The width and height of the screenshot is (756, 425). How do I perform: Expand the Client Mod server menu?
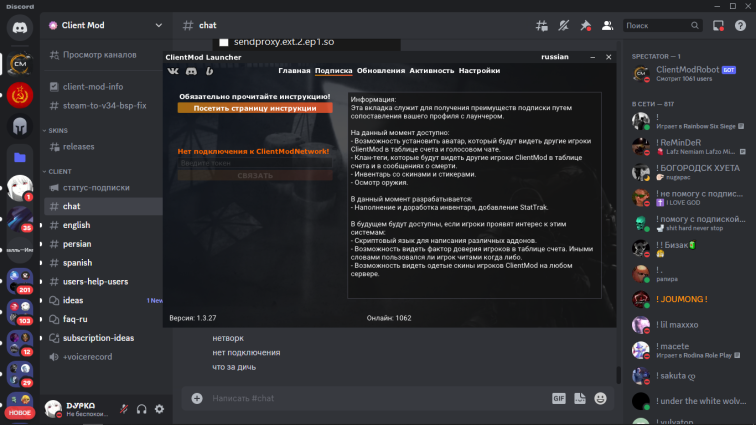[157, 25]
